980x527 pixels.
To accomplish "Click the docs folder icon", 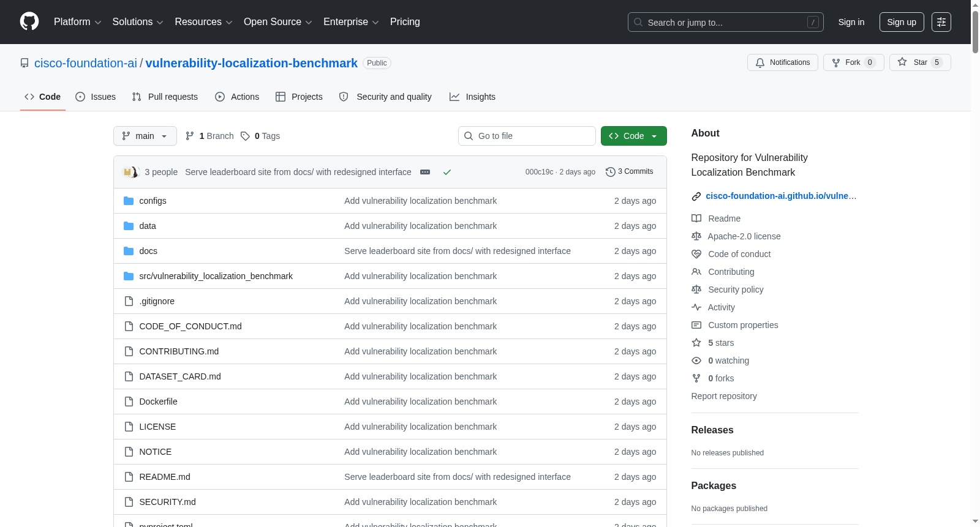I will [x=129, y=251].
